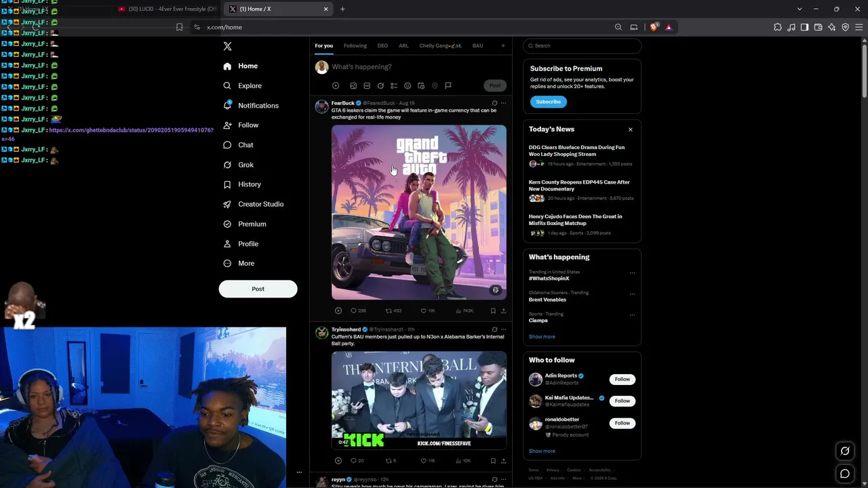This screenshot has height=488, width=868.
Task: Click the X search box
Action: pos(582,46)
